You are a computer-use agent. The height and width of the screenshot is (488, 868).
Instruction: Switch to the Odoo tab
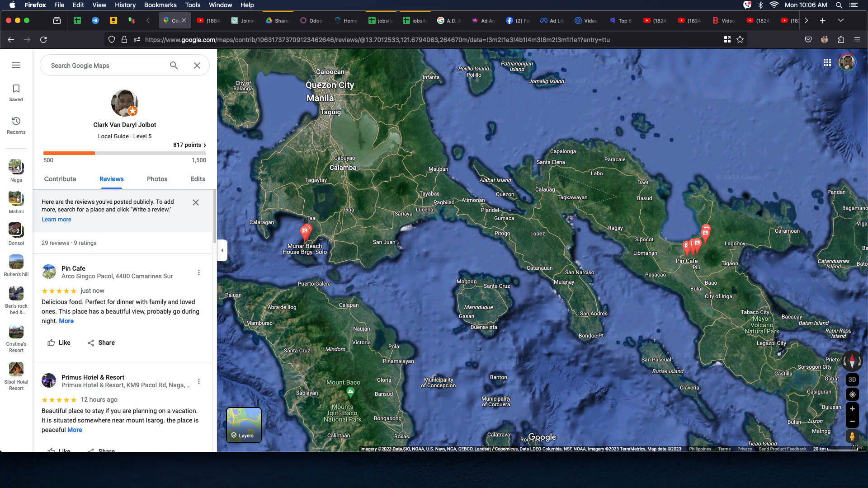point(311,20)
